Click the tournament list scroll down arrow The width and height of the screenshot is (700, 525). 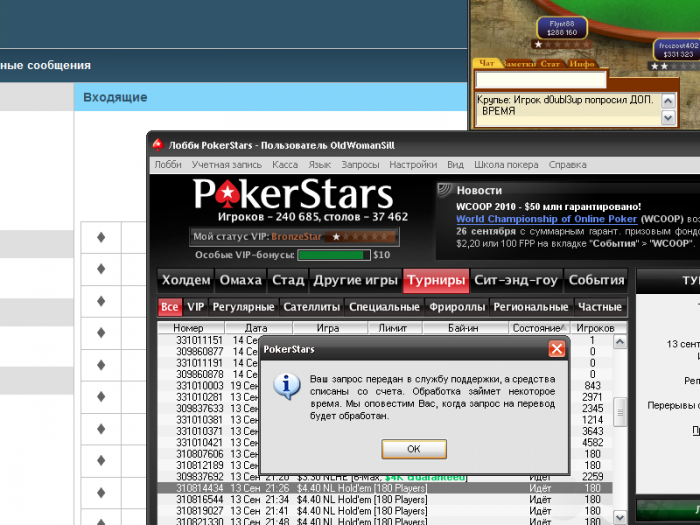[620, 517]
